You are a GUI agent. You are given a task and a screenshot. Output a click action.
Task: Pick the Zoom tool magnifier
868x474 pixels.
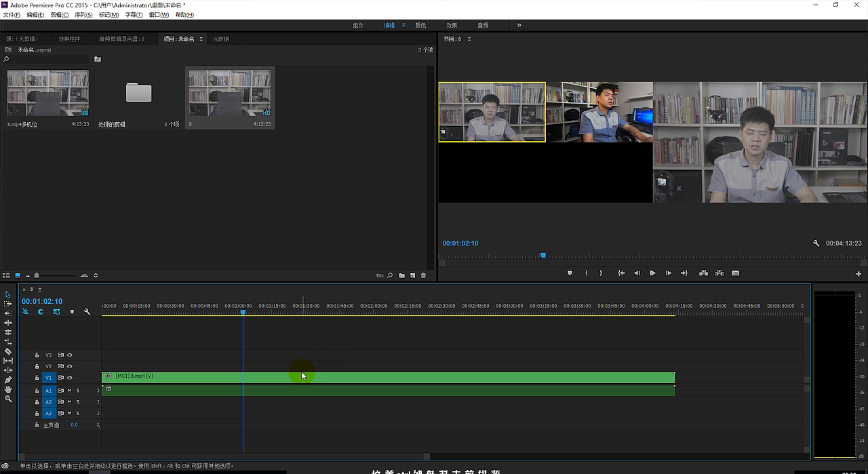point(8,399)
